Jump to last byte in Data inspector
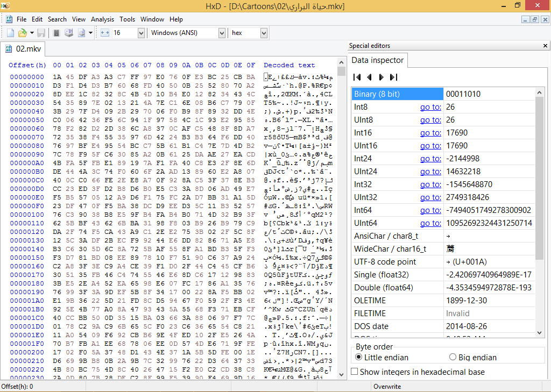This screenshot has height=392, width=551. (393, 77)
